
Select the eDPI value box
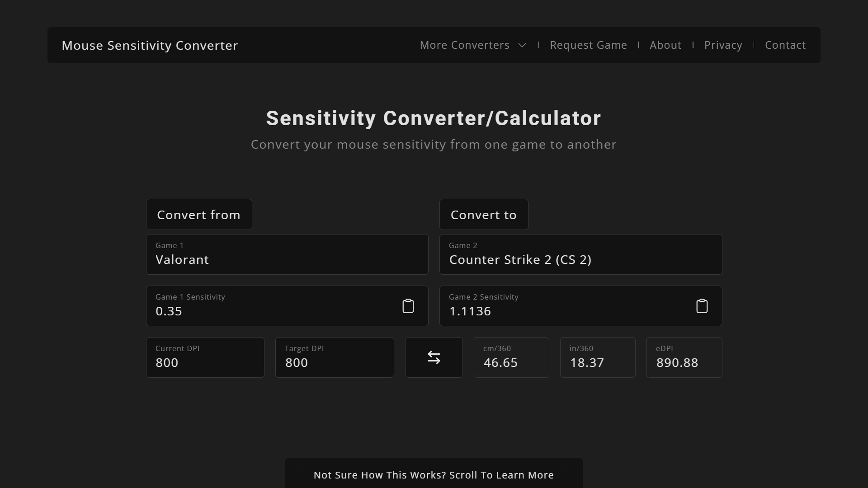684,357
